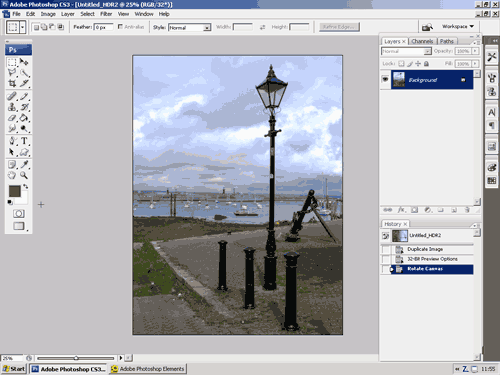Screen dimensions: 500x375
Task: Select the Paint Bucket tool
Action: click(x=24, y=118)
